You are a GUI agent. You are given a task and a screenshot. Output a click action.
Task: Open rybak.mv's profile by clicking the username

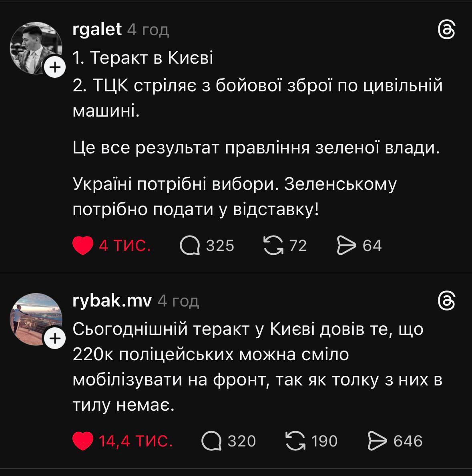[x=111, y=301]
